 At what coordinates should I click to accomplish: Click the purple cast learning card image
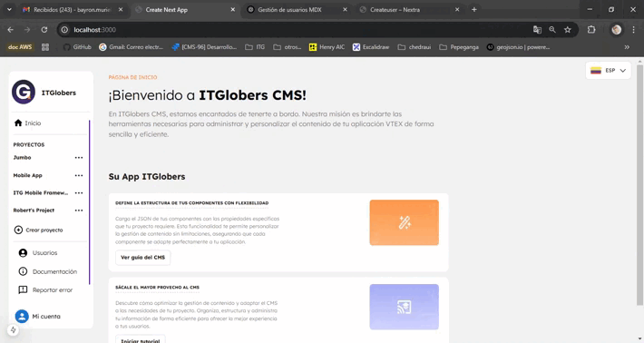click(x=405, y=307)
